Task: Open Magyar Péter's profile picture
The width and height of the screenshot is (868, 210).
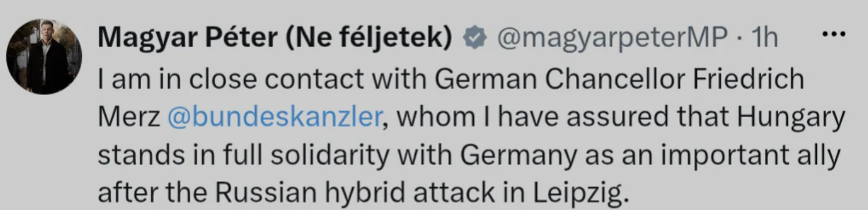Action: pyautogui.click(x=44, y=56)
